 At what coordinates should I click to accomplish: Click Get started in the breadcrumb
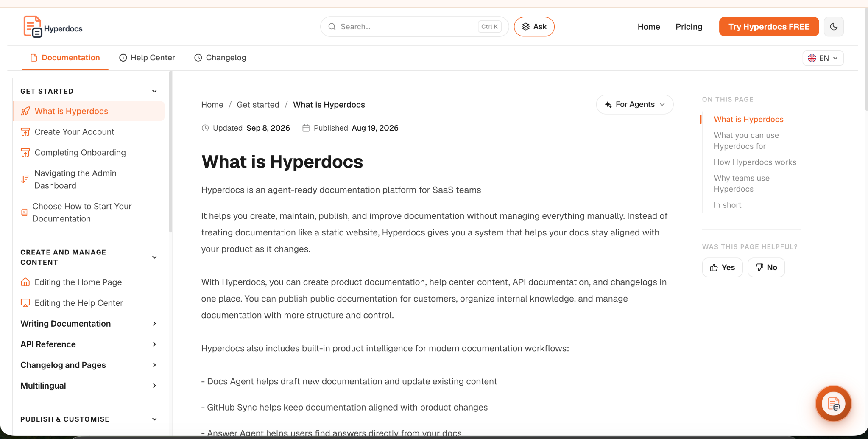[x=258, y=105]
